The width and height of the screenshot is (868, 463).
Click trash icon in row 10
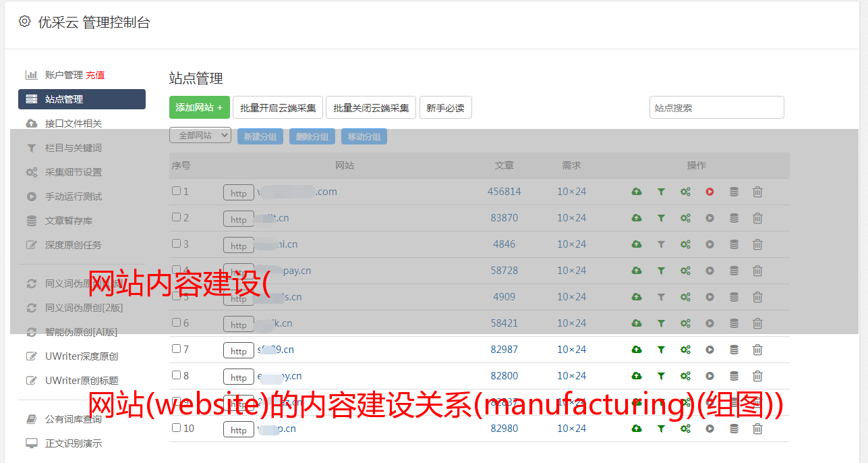pos(757,429)
